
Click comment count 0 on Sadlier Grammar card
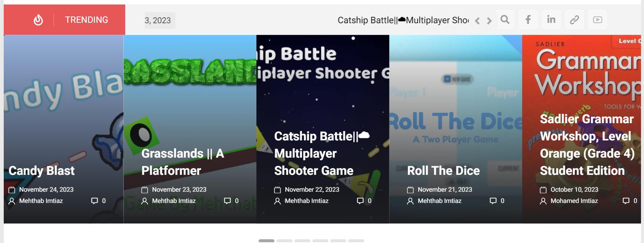[635, 201]
